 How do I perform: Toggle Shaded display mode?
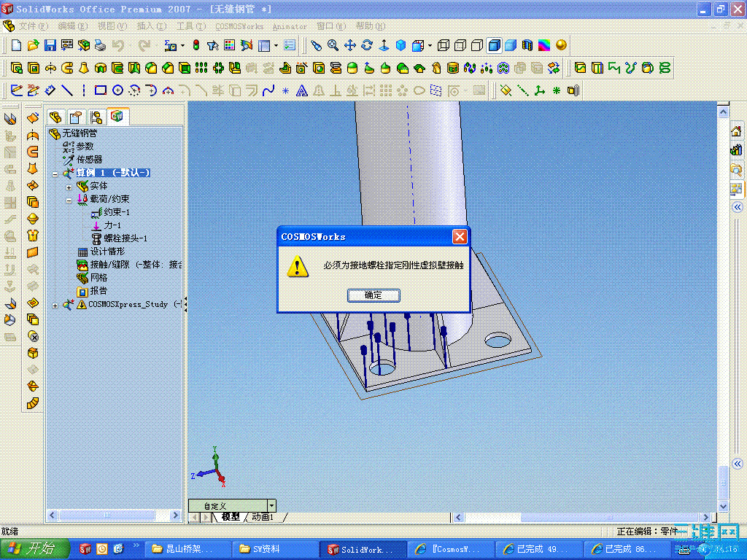(511, 45)
